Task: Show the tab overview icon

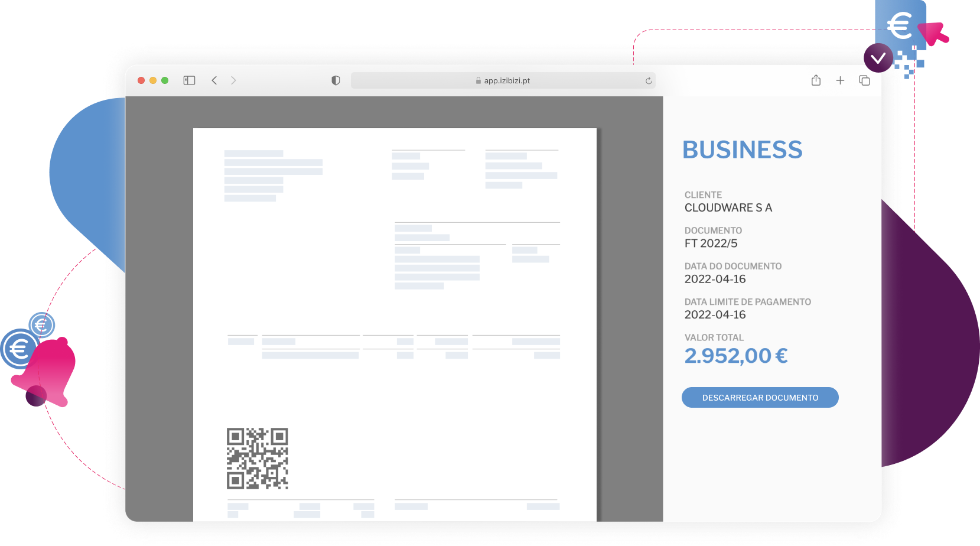Action: (x=864, y=80)
